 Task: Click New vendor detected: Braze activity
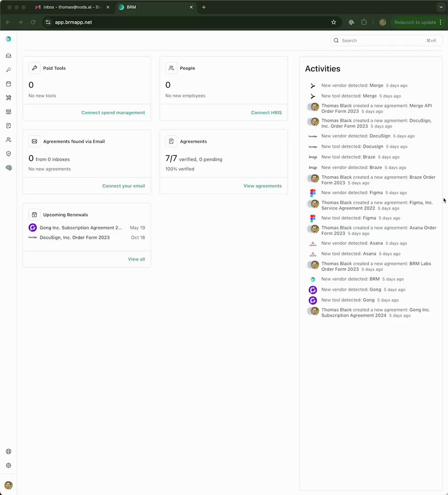[x=363, y=167]
